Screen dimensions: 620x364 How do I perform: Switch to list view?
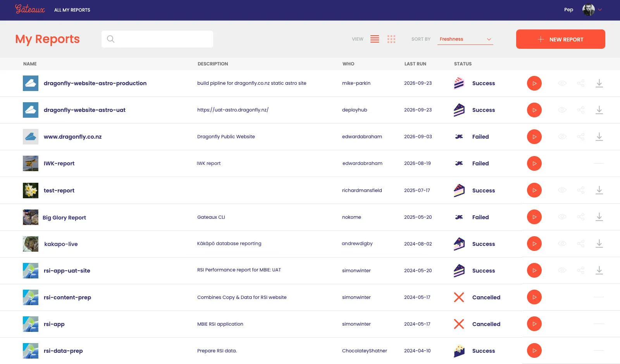click(x=375, y=39)
